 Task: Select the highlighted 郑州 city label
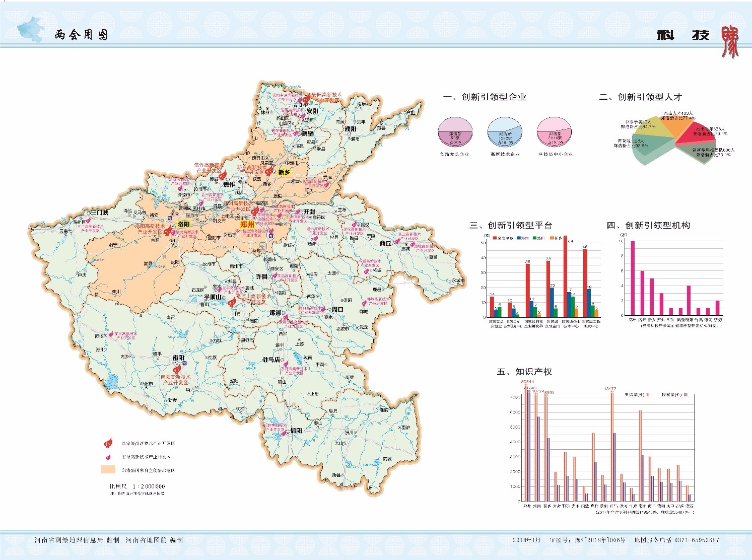pyautogui.click(x=247, y=225)
